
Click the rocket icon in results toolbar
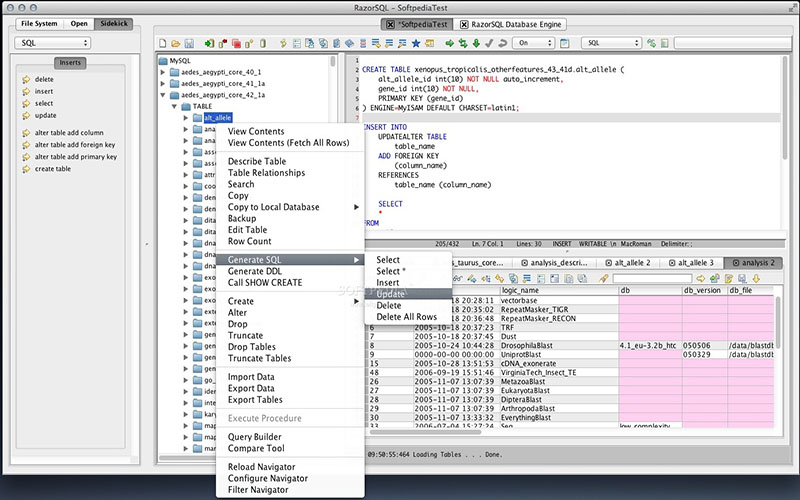(x=604, y=279)
